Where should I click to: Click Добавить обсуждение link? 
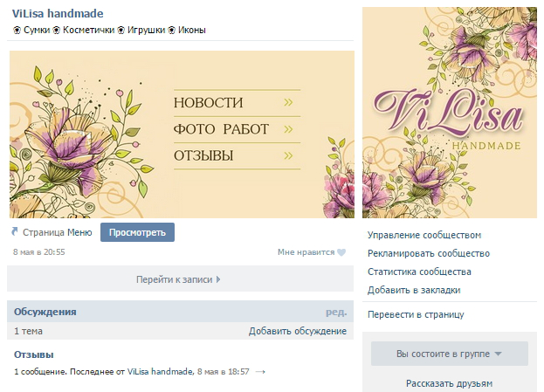298,331
